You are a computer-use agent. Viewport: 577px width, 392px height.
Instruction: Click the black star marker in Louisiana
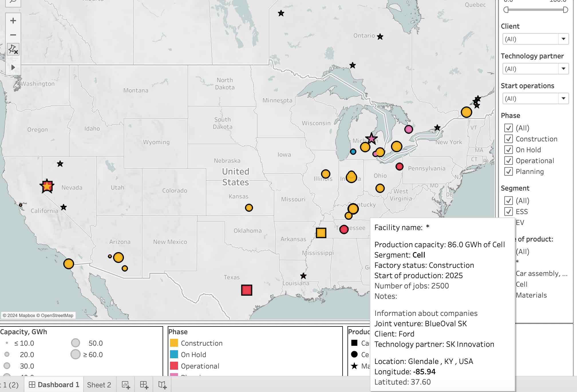click(x=303, y=276)
